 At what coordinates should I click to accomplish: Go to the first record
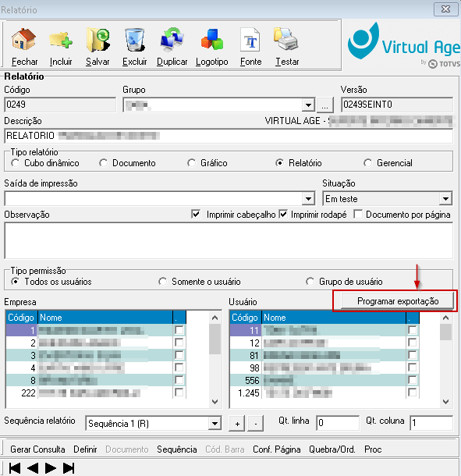coord(15,467)
